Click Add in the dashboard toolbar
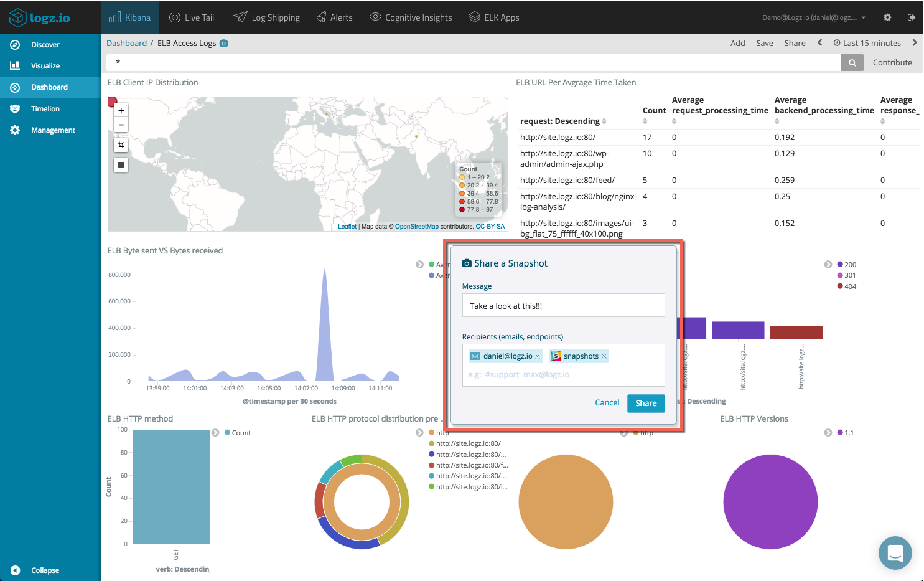 point(738,43)
